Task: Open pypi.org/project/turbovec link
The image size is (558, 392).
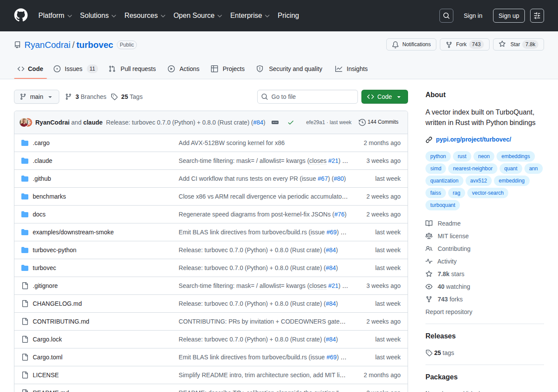Action: [x=473, y=139]
